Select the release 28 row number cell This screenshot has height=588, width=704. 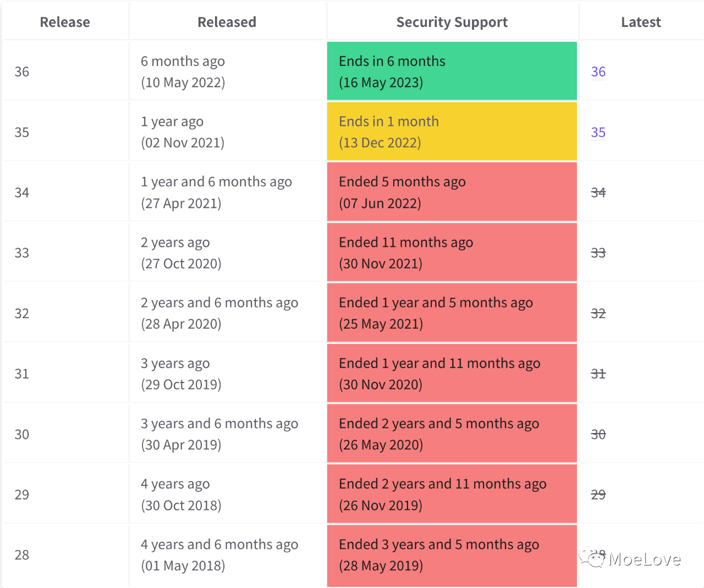(22, 555)
